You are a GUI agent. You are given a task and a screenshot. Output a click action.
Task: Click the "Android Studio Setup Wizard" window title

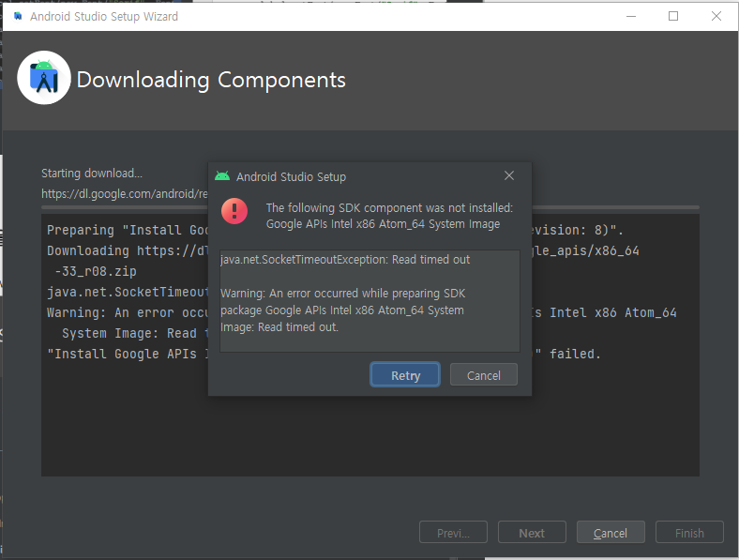click(x=104, y=17)
